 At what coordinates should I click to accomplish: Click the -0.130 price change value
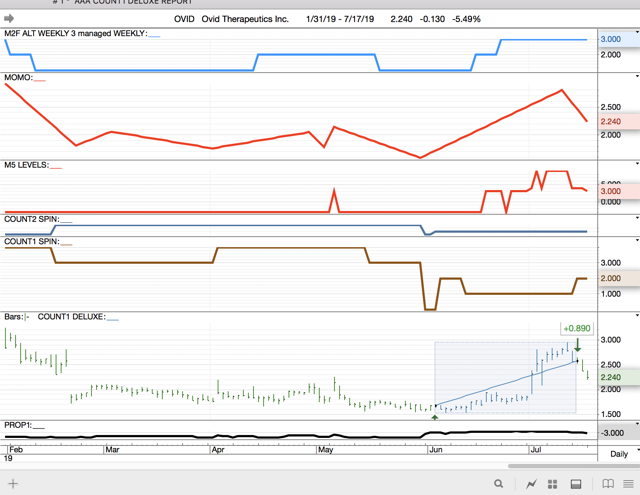pos(432,19)
